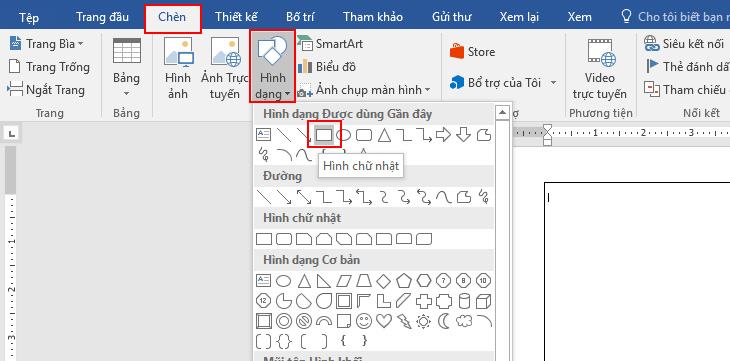Click the ruler tab selector L button
The image size is (730, 361).
coord(12,134)
